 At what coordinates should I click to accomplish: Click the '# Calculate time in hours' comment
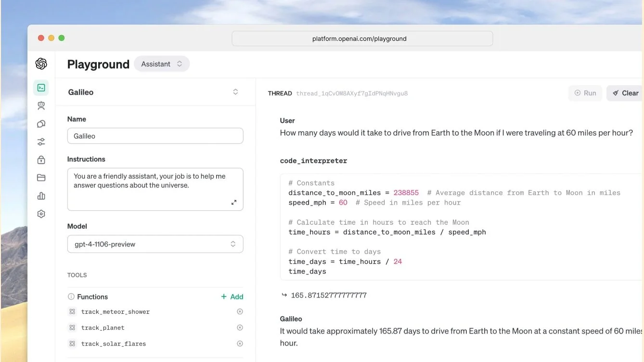click(379, 222)
